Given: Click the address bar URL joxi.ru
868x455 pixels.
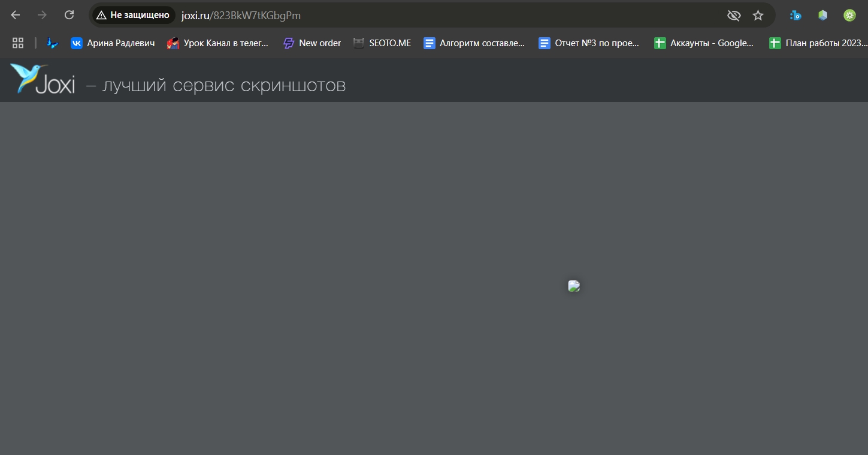Looking at the screenshot, I should (x=241, y=16).
